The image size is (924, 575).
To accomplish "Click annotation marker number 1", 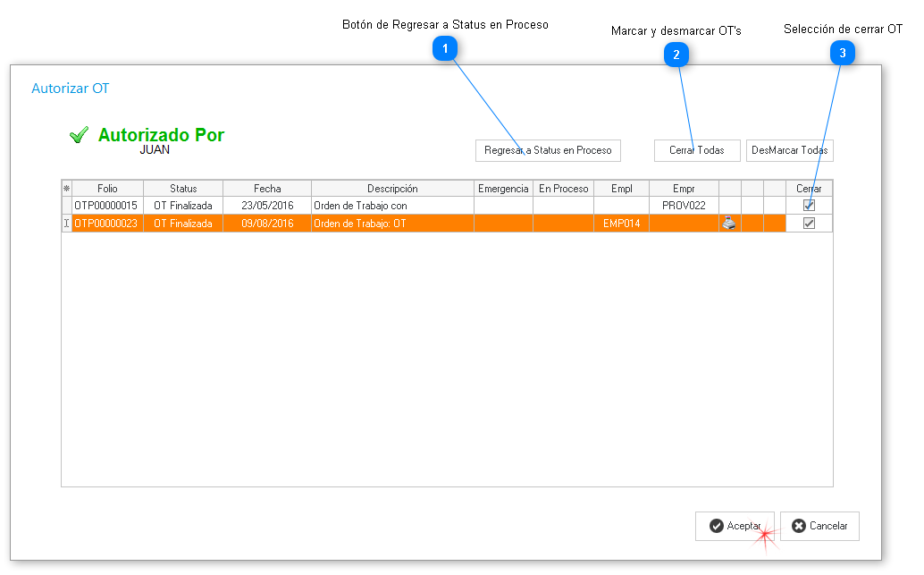I will click(445, 50).
